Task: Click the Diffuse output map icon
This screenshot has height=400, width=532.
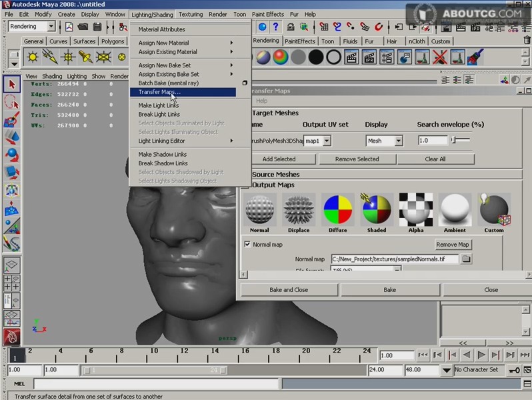Action: tap(337, 210)
